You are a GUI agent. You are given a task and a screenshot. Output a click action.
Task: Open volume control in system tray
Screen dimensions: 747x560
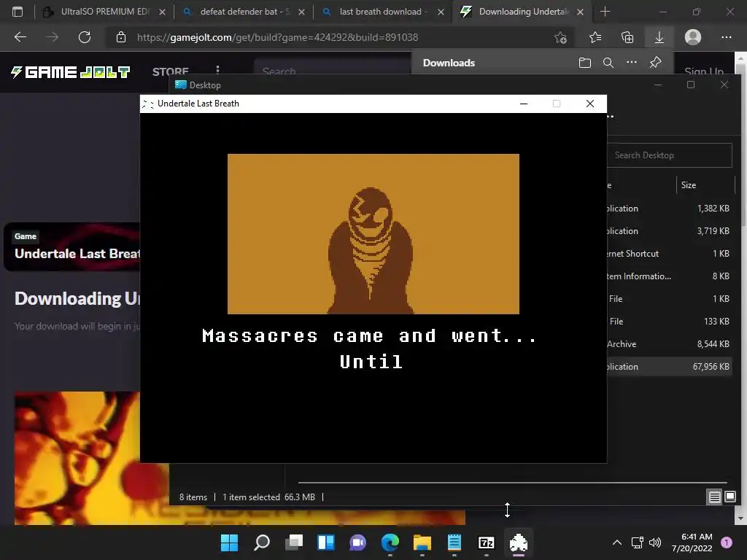656,542
